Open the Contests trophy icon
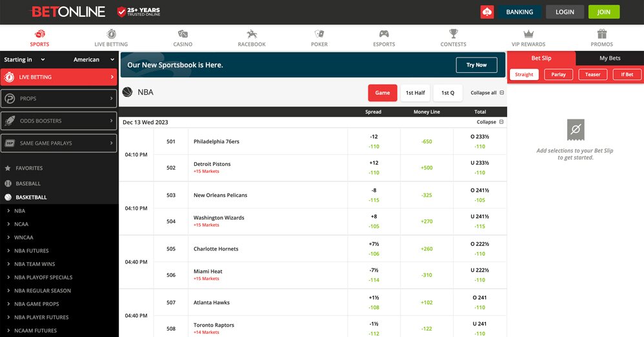 [454, 34]
